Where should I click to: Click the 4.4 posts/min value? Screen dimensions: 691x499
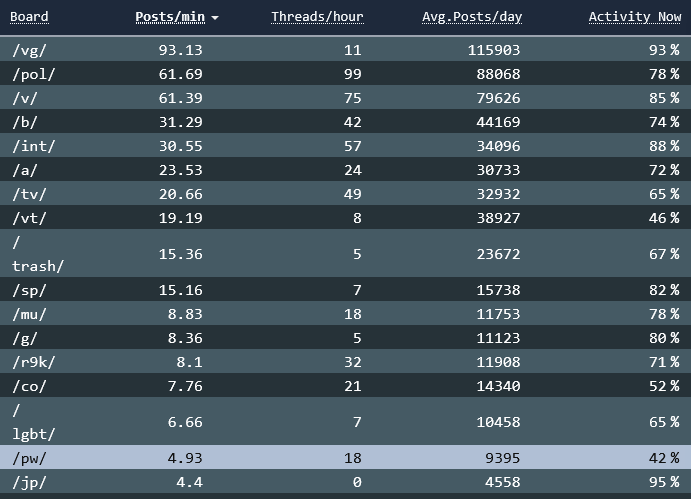coord(189,482)
